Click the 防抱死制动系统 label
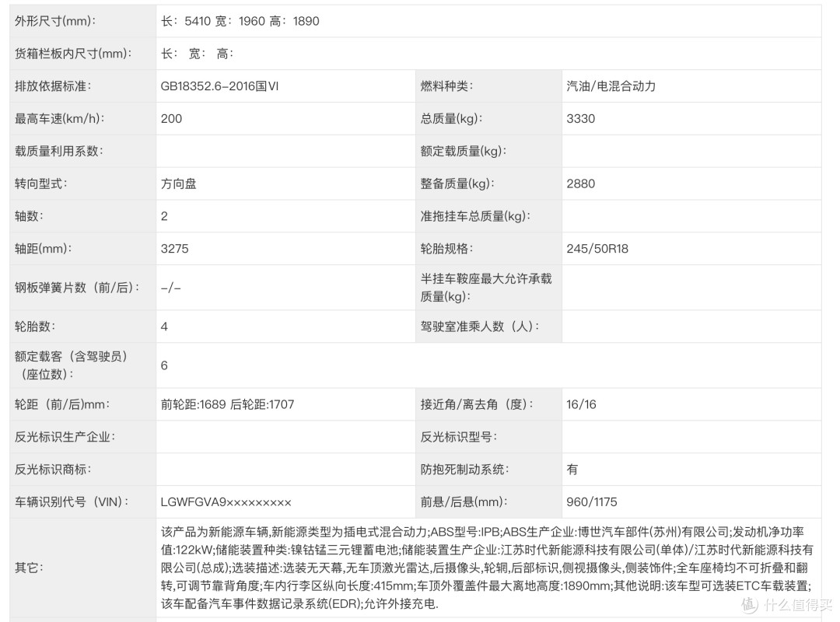The image size is (840, 622). [464, 470]
